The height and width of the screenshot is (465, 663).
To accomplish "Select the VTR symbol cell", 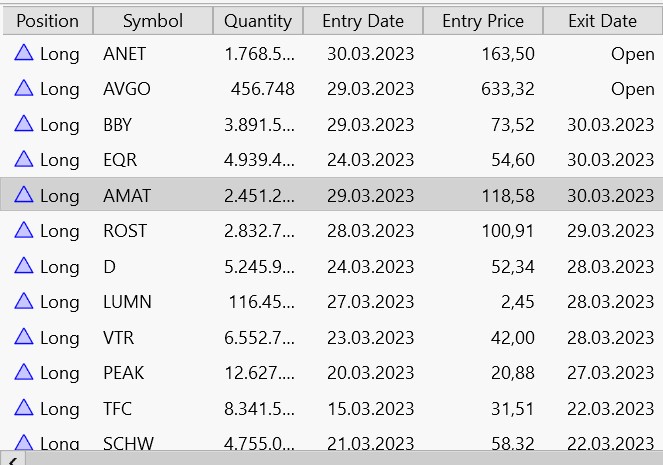I will coord(118,338).
